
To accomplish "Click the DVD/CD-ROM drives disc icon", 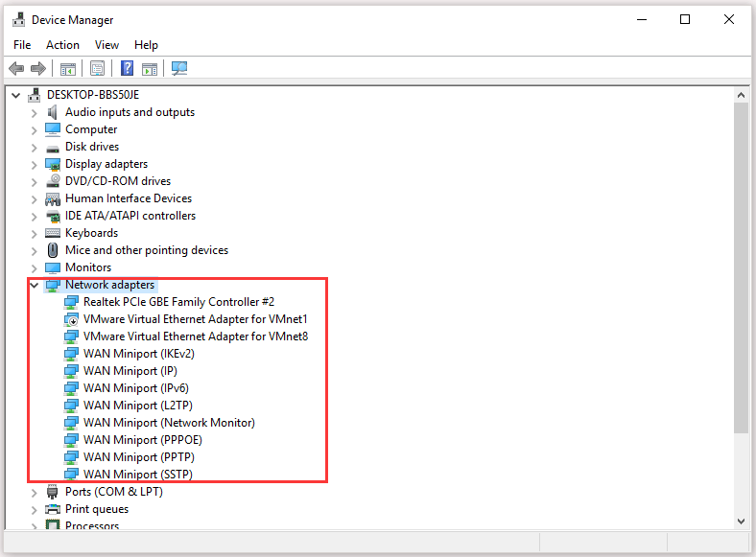I will tap(53, 181).
